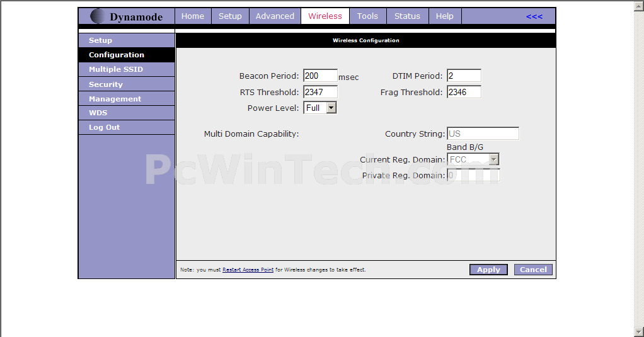This screenshot has width=644, height=337.
Task: Click the Cancel button
Action: pyautogui.click(x=533, y=270)
